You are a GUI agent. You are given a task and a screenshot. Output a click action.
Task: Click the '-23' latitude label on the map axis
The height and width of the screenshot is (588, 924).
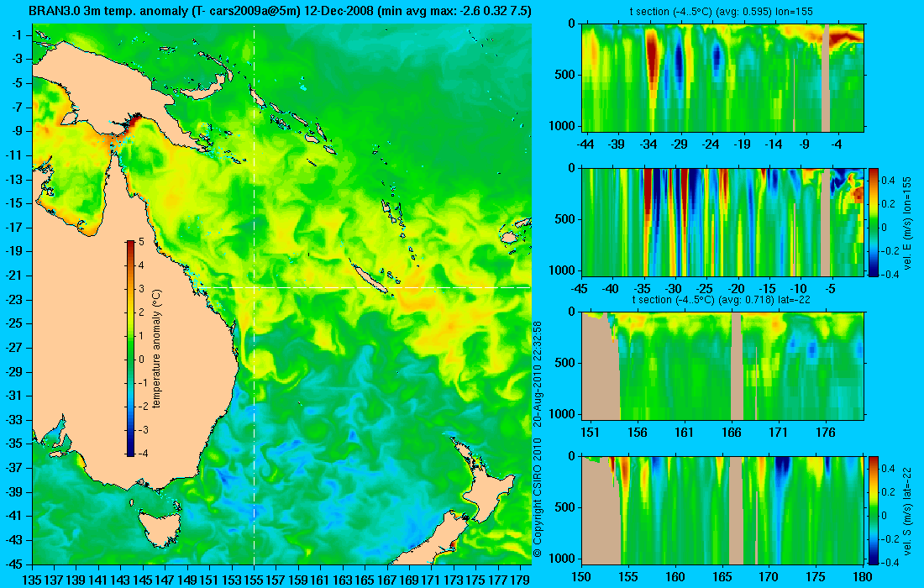coord(15,299)
